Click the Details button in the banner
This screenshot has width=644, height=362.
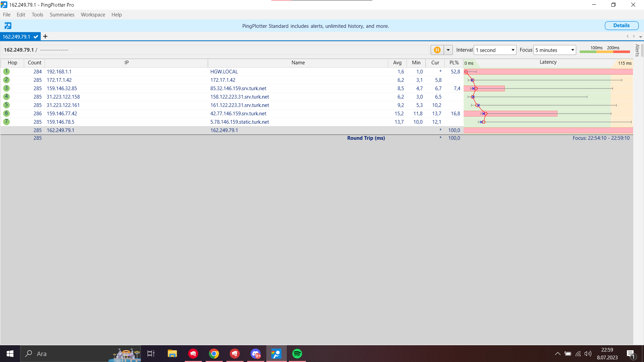pyautogui.click(x=621, y=25)
